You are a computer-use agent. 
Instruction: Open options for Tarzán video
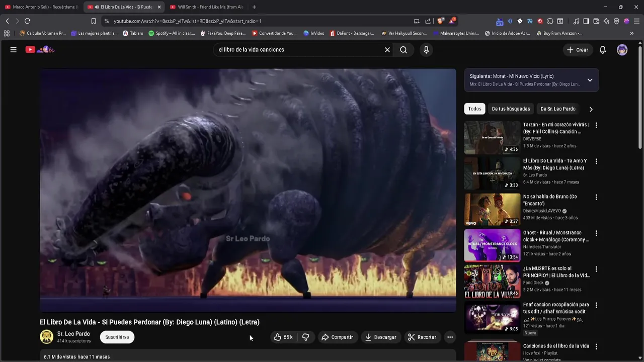[596, 125]
